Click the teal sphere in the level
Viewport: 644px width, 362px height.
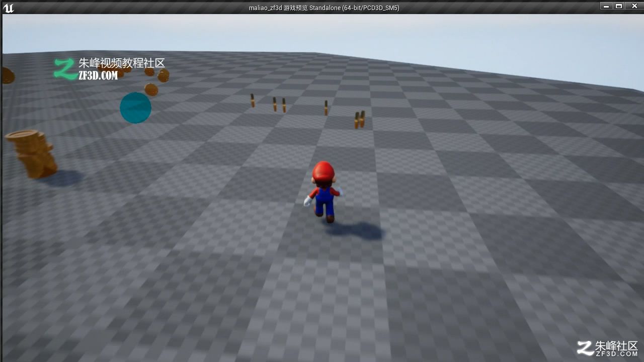pos(135,108)
